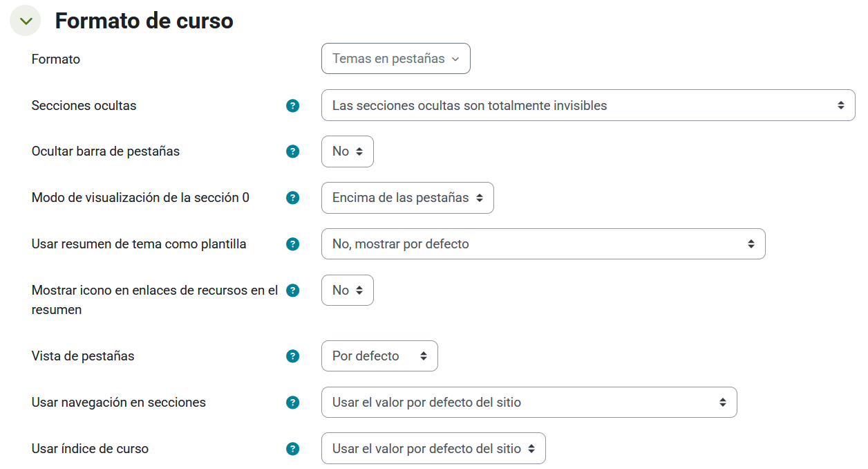Click the Formato de curso heading
Screen dimensions: 868x469
[x=144, y=21]
